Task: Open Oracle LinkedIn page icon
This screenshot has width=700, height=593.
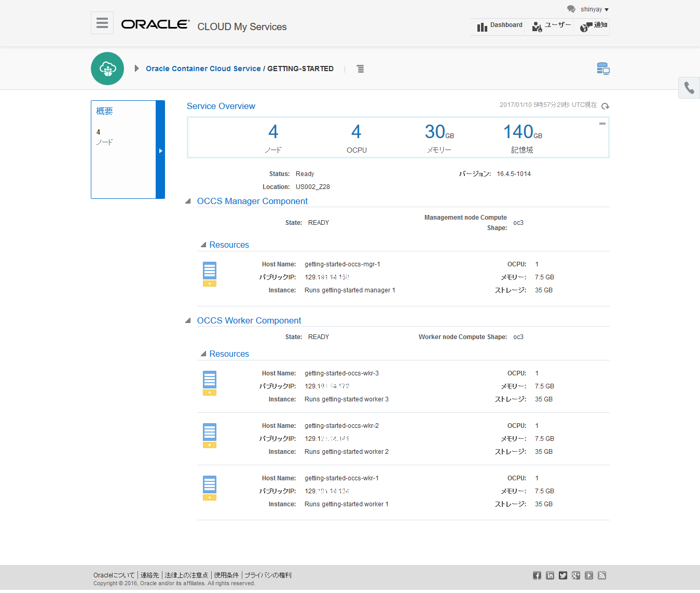Action: [x=550, y=575]
